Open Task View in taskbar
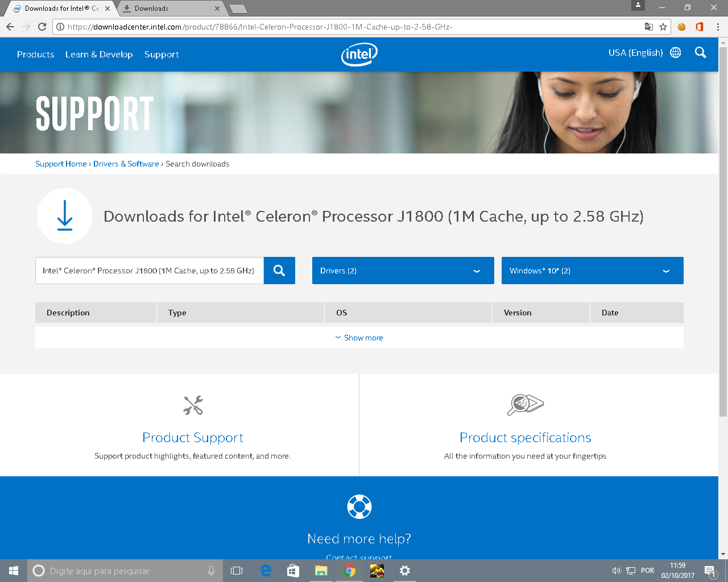Screen dimensions: 728x582 237,571
